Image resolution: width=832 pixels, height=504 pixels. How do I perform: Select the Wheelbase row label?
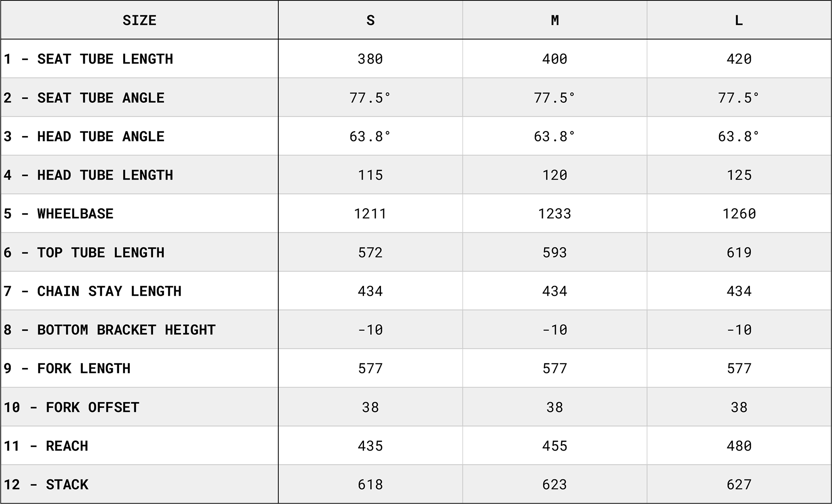point(59,214)
